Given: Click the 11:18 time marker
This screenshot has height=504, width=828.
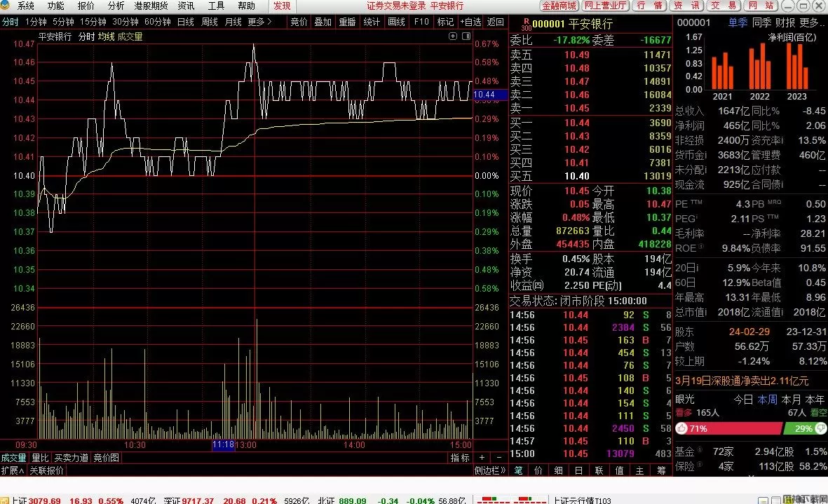Looking at the screenshot, I should (x=224, y=445).
